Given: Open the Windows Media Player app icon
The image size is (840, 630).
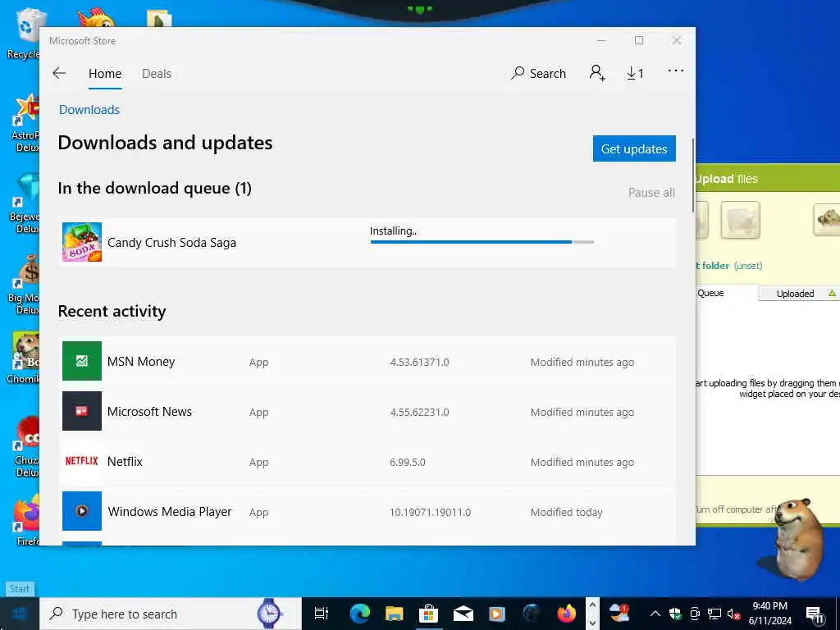Looking at the screenshot, I should [x=82, y=511].
